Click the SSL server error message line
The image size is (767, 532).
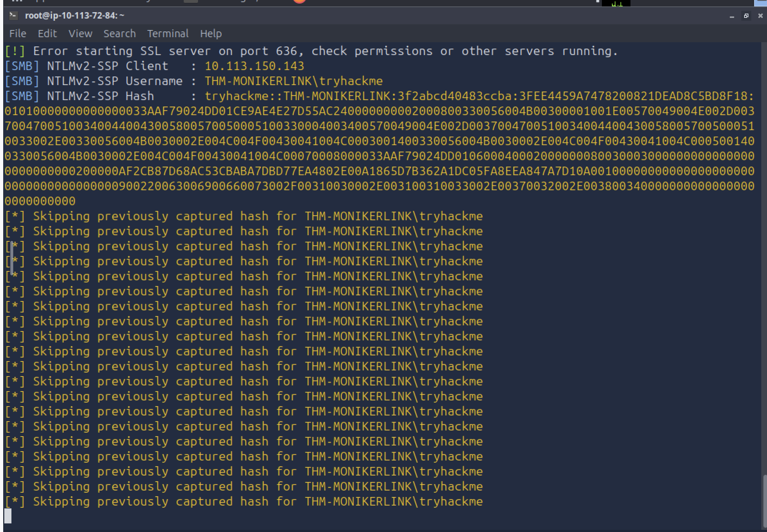coord(311,51)
